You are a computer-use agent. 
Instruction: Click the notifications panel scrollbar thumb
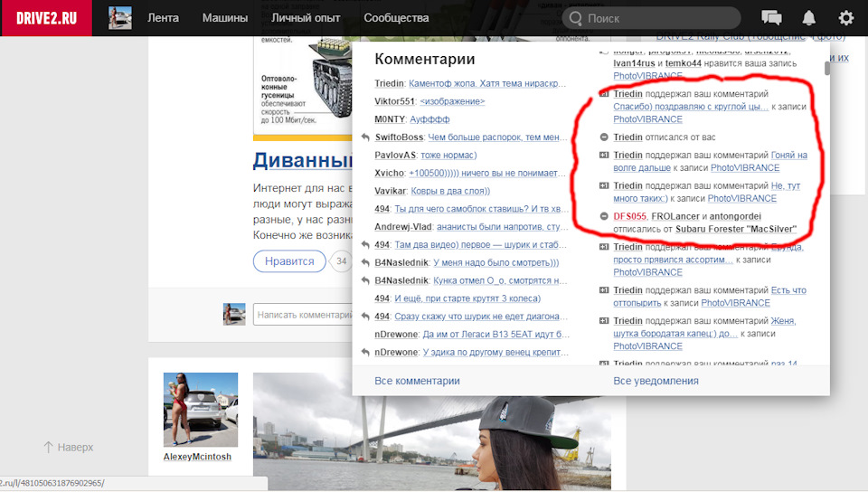pyautogui.click(x=827, y=68)
